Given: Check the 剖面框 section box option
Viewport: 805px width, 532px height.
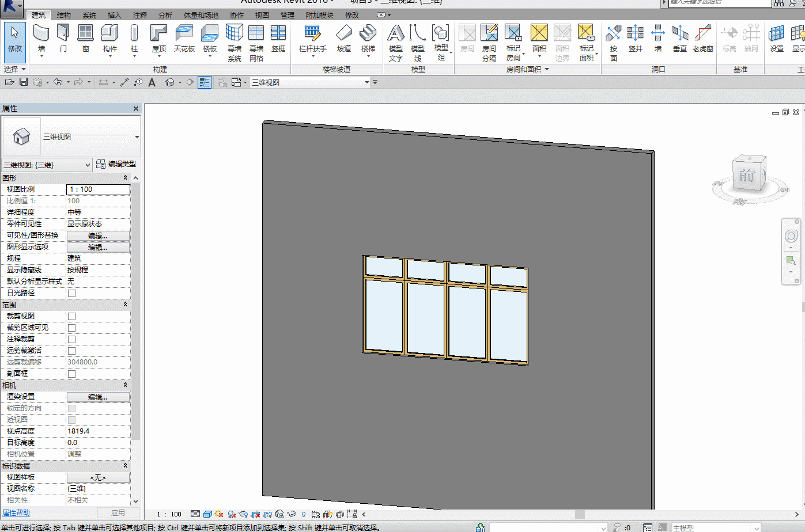Looking at the screenshot, I should (x=72, y=374).
